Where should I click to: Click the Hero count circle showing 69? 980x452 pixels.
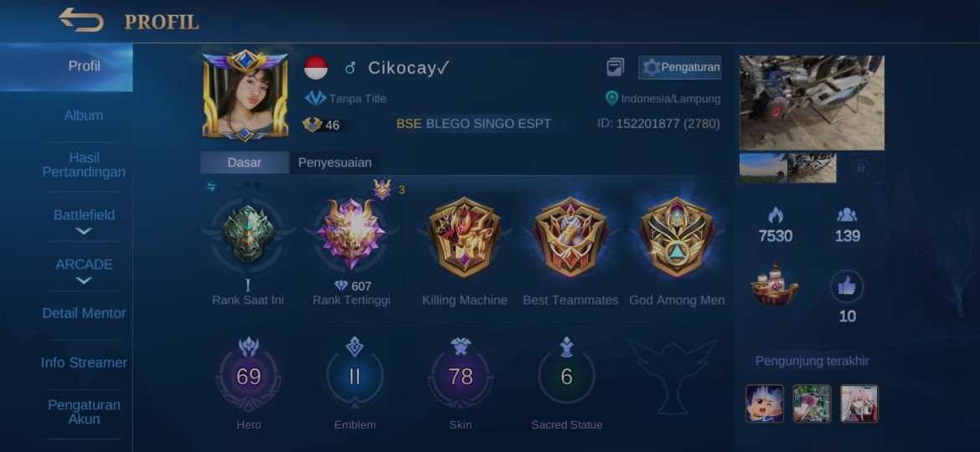point(249,377)
